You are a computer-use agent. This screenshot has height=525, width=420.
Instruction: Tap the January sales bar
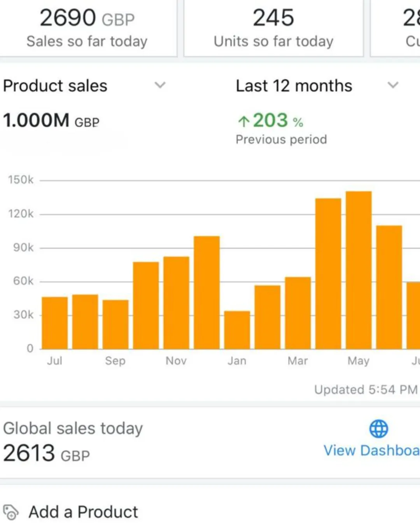pos(237,330)
